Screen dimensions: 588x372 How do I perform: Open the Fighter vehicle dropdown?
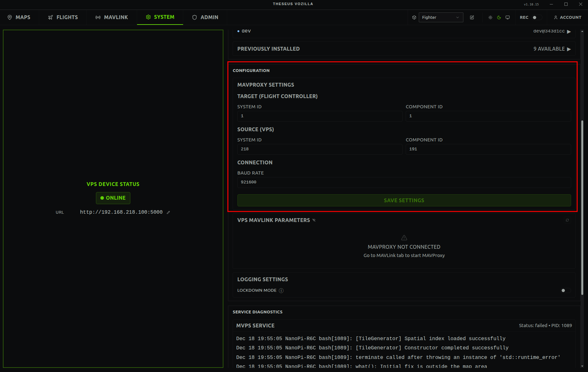tap(440, 18)
